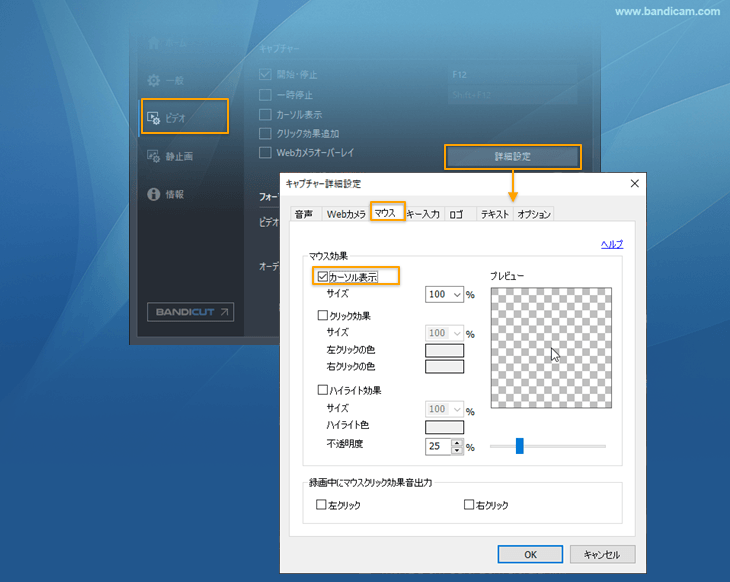Open the テキスト tab
Image resolution: width=730 pixels, height=582 pixels.
[494, 214]
